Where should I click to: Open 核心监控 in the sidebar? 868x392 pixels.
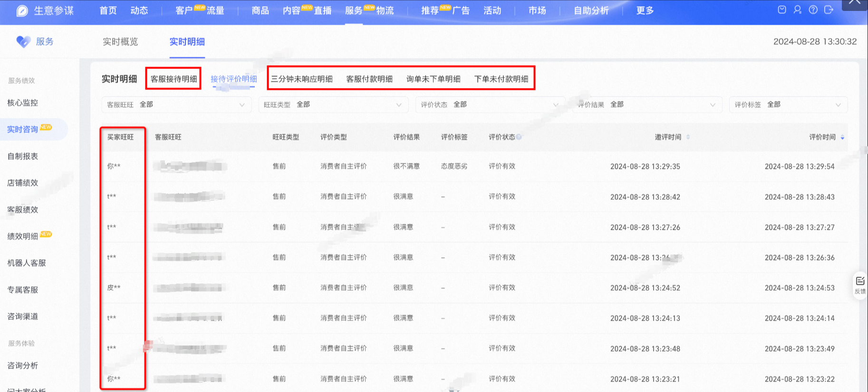(x=23, y=103)
